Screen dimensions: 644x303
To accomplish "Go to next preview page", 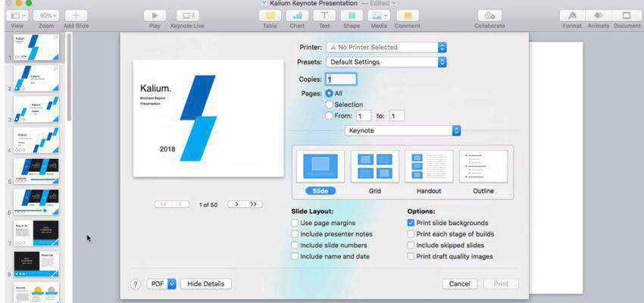I will point(236,204).
